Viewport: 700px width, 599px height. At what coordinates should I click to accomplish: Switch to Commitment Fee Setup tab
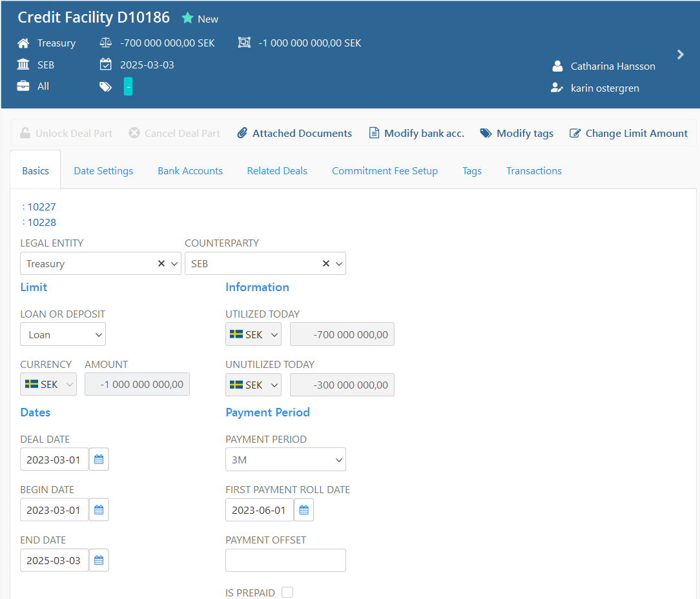click(385, 170)
